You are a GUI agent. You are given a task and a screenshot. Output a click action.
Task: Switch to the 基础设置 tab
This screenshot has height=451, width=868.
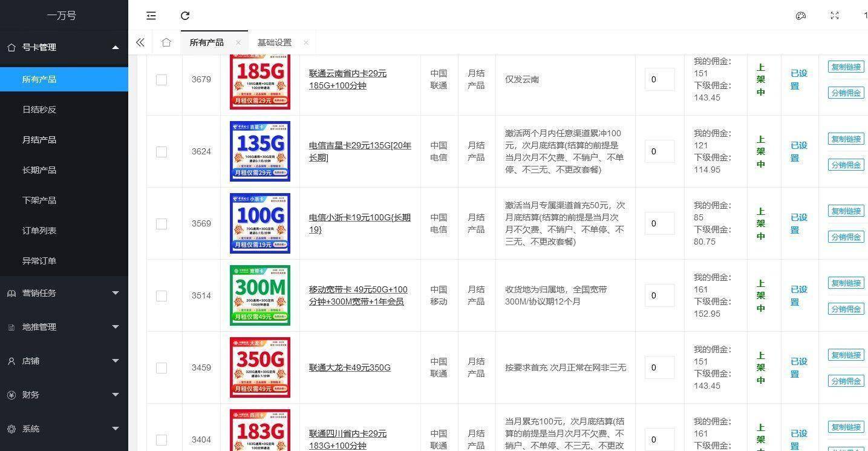(x=275, y=42)
